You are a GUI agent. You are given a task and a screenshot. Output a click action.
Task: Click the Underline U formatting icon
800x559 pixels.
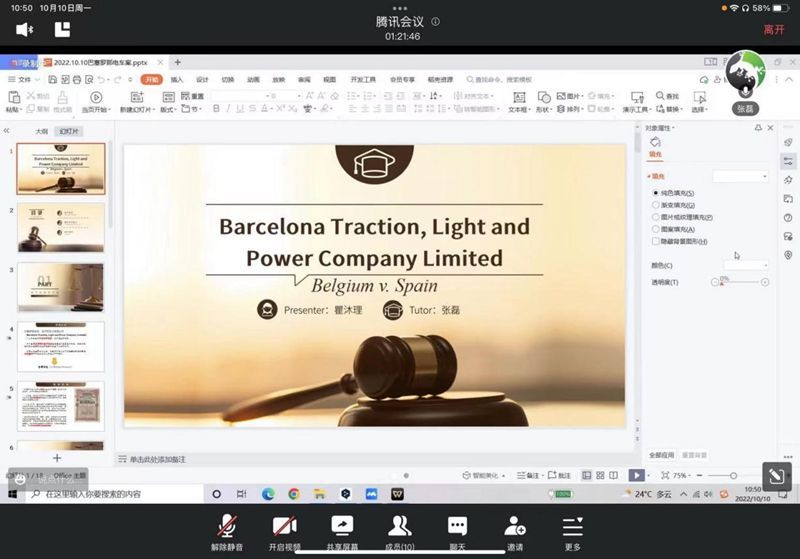240,108
